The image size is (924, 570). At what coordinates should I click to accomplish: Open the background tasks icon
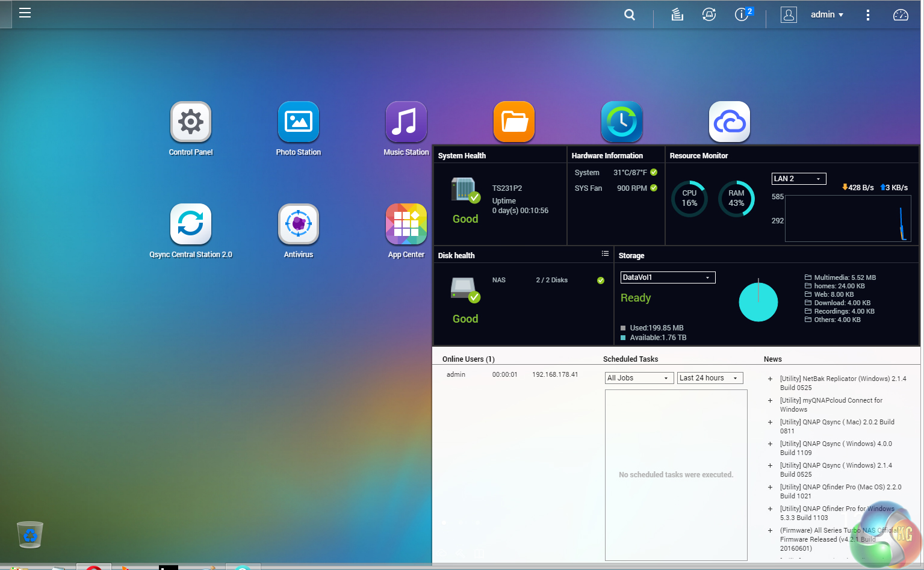pos(677,14)
